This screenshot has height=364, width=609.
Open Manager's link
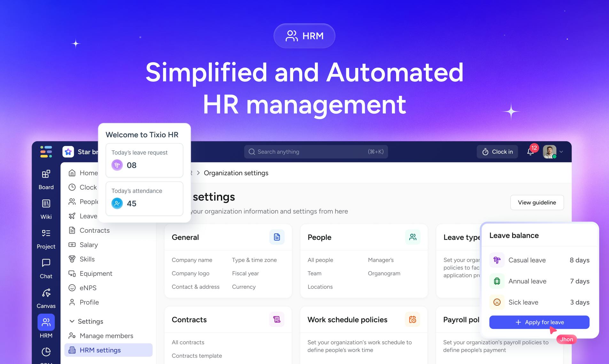point(381,260)
